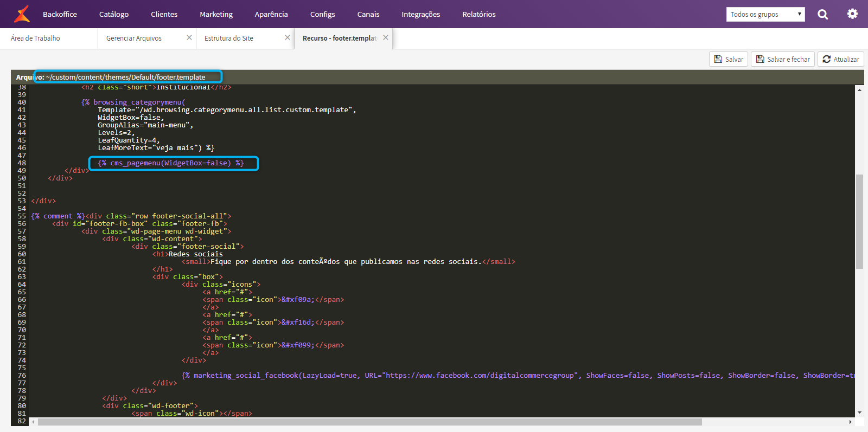Click the LeafQuantity=4 code line
Viewport: 868px width, 432px height.
point(129,140)
